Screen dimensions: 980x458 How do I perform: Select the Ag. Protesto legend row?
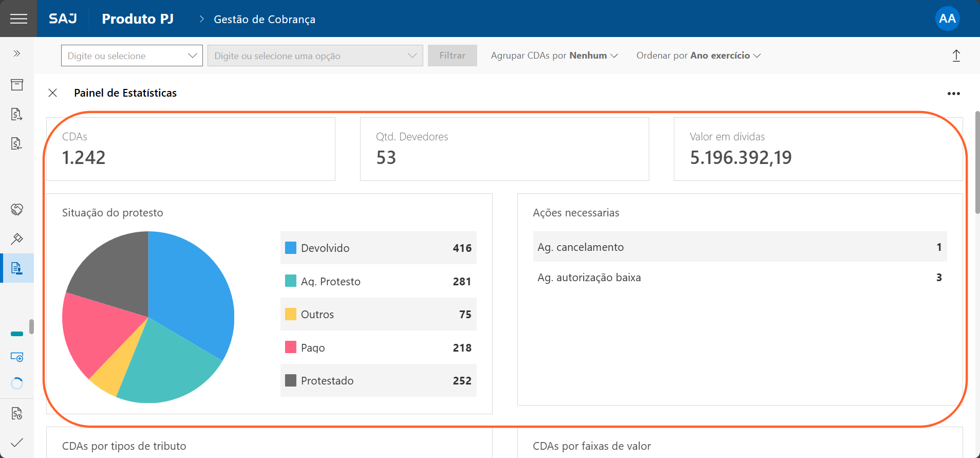[378, 281]
